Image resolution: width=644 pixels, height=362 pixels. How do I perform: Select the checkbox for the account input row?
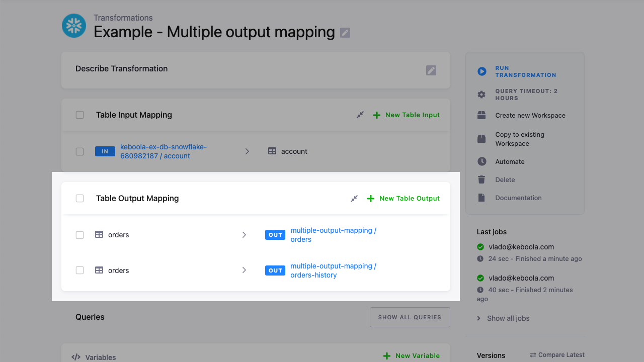coord(79,151)
